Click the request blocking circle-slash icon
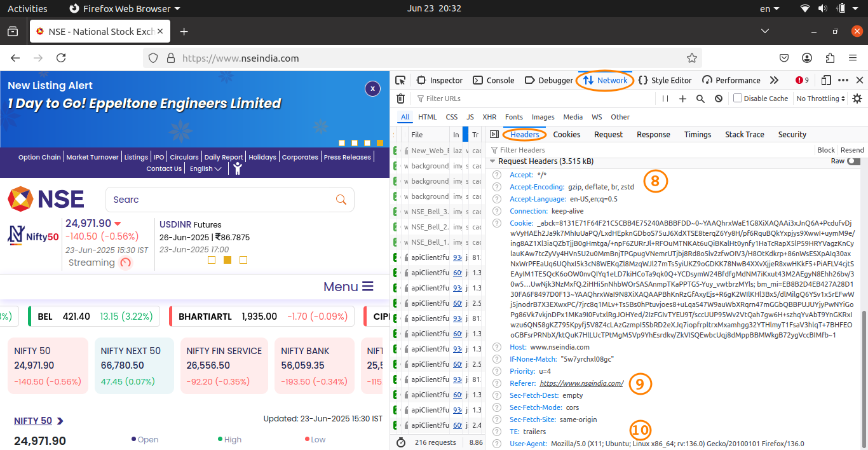The image size is (868, 450). point(719,99)
